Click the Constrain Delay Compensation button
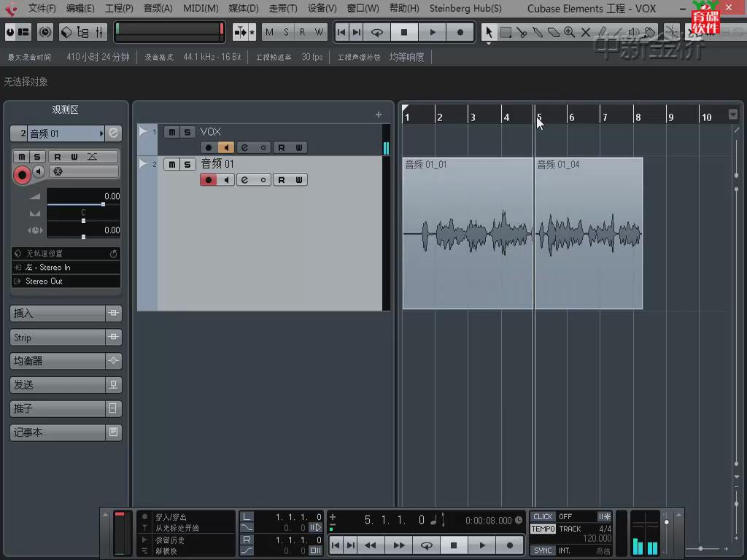 [45, 32]
